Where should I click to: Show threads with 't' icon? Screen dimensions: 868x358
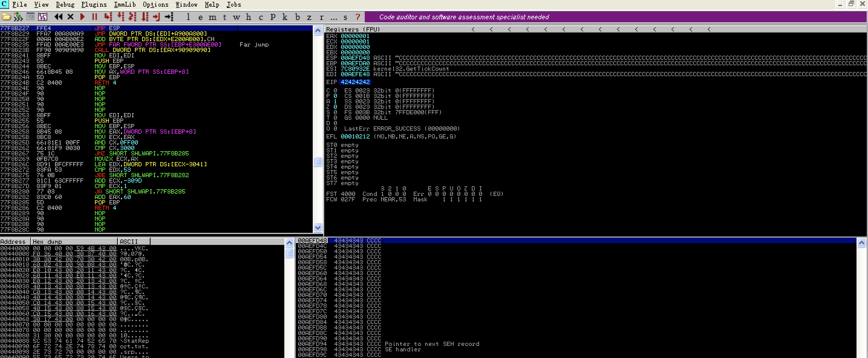[224, 17]
